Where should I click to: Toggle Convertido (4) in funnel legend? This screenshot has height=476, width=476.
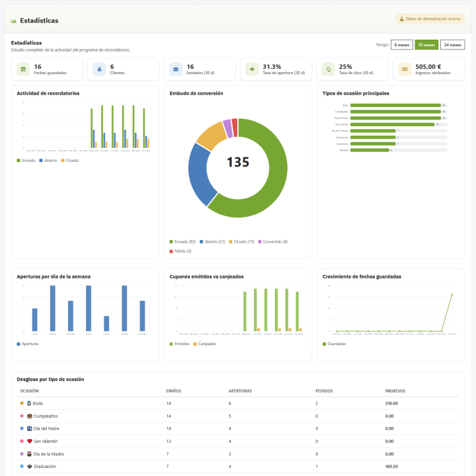pos(272,242)
